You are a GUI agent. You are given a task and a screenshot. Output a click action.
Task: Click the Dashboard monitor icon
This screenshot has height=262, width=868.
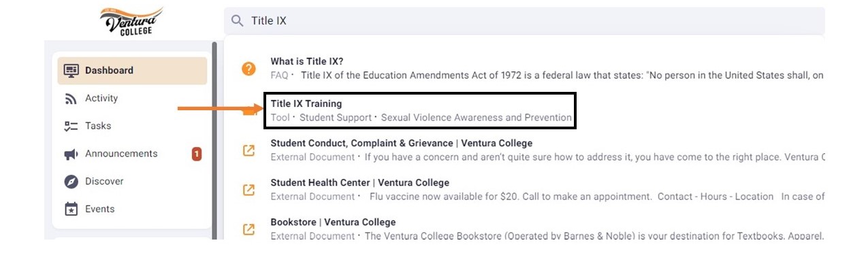pyautogui.click(x=71, y=70)
